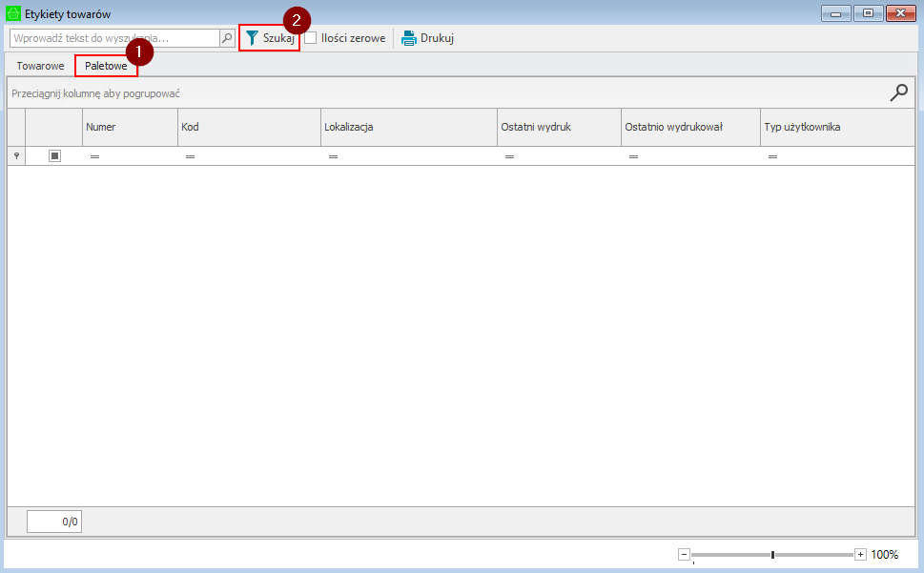The height and width of the screenshot is (573, 924).
Task: Switch to the Paletowe tab
Action: (106, 66)
